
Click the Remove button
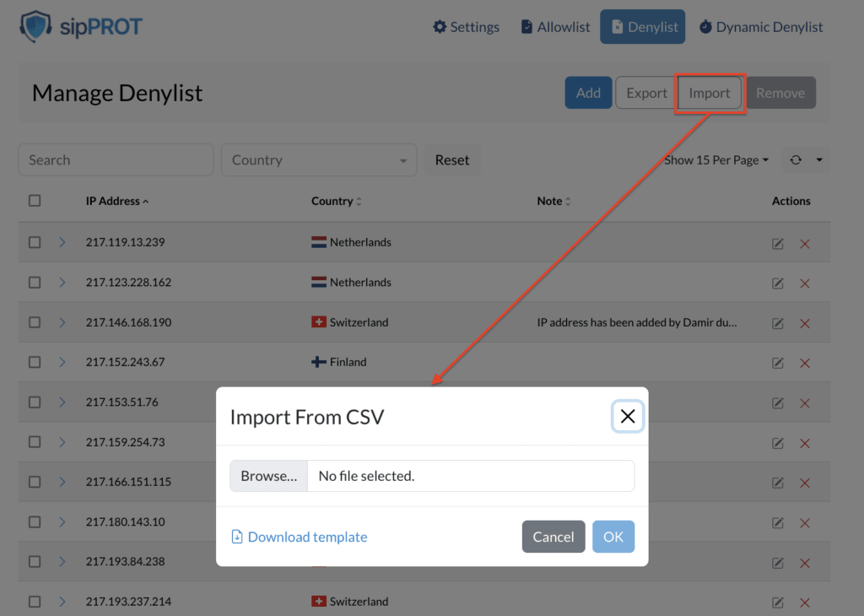pos(780,93)
